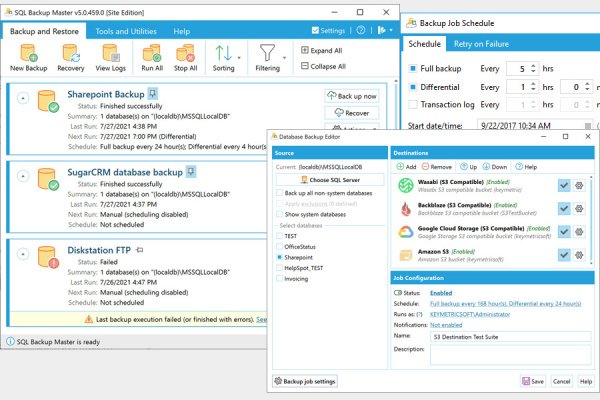Image resolution: width=600 pixels, height=400 pixels.
Task: Open View Logs from the toolbar
Action: pos(111,53)
